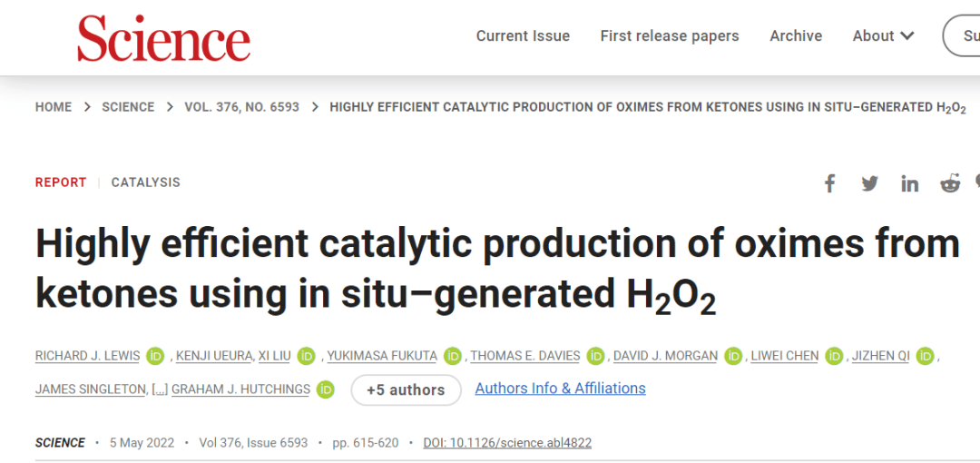Open Current Issue menu item
The height and width of the screenshot is (463, 980).
click(x=523, y=36)
